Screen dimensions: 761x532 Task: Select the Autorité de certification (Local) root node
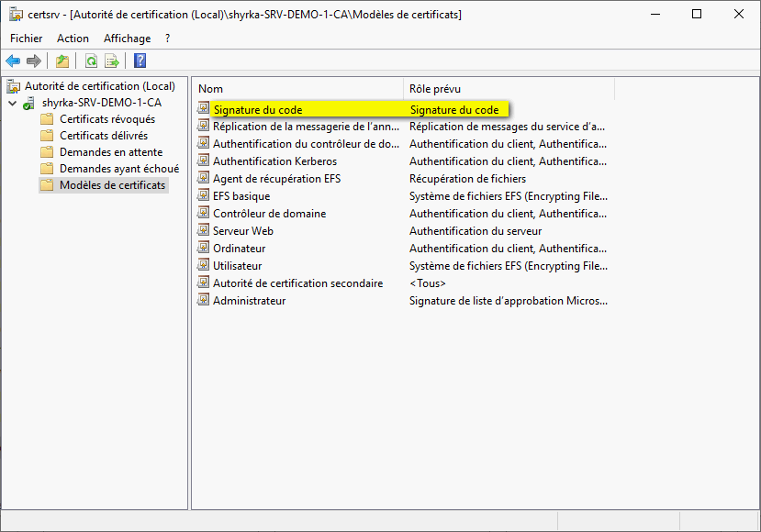(99, 86)
